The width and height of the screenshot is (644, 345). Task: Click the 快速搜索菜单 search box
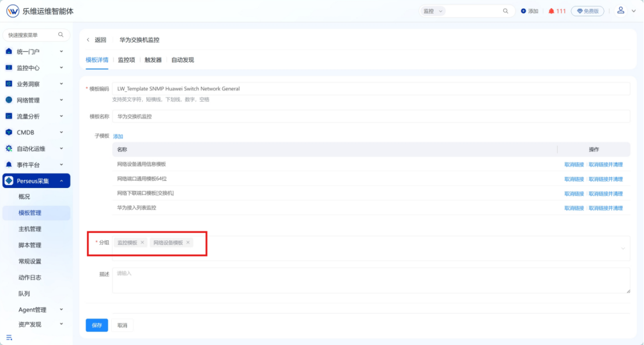[x=36, y=35]
